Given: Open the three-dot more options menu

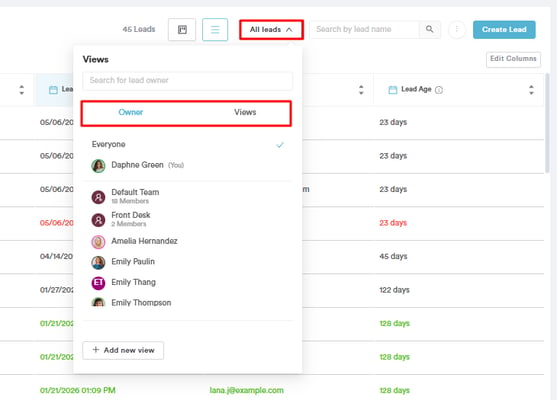Looking at the screenshot, I should pyautogui.click(x=457, y=29).
